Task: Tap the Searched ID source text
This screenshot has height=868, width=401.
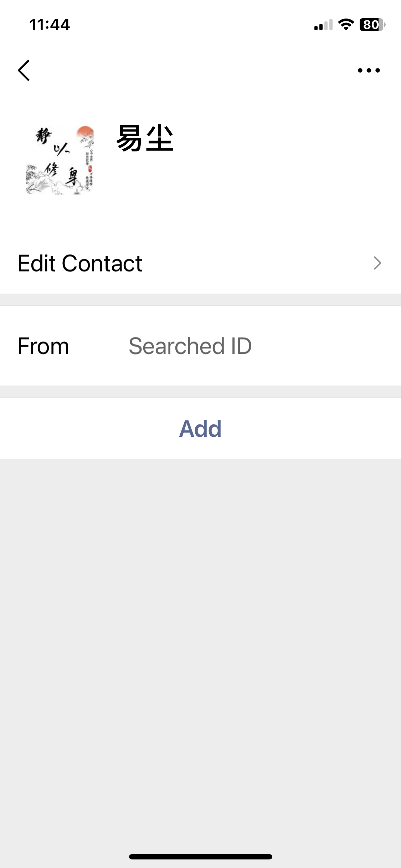Action: point(190,346)
